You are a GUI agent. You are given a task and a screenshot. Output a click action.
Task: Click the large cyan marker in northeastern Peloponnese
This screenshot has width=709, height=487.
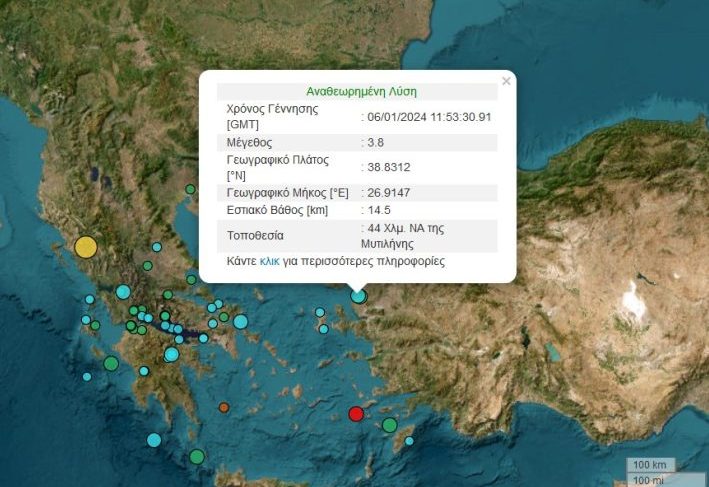click(x=172, y=354)
